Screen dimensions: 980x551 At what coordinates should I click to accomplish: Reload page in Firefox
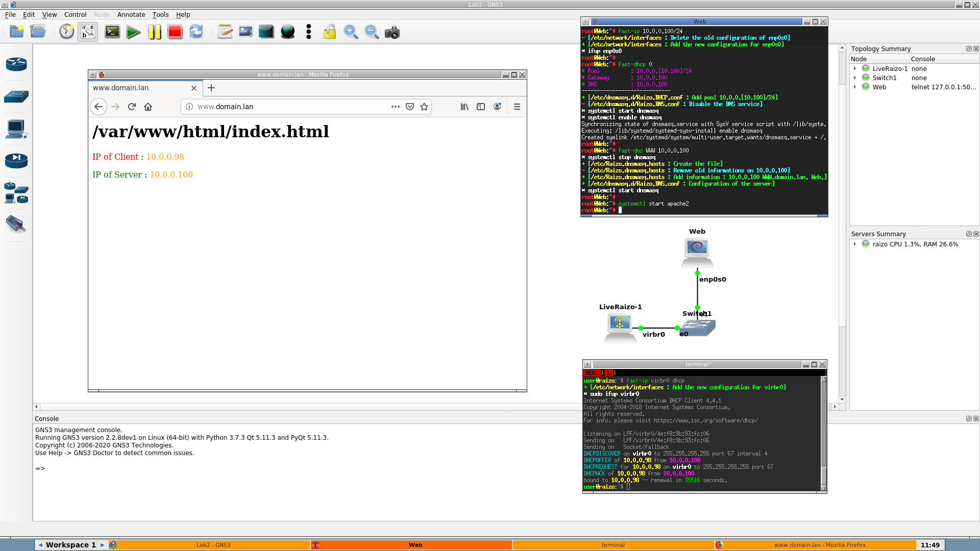(132, 107)
